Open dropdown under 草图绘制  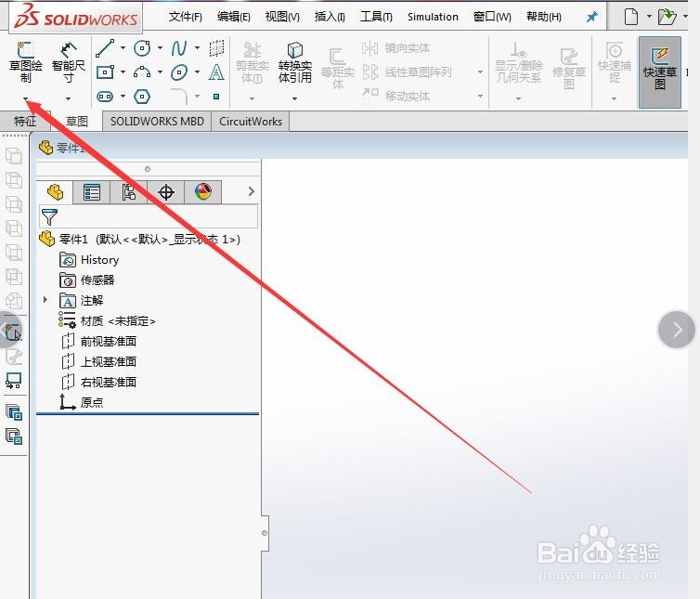(25, 98)
